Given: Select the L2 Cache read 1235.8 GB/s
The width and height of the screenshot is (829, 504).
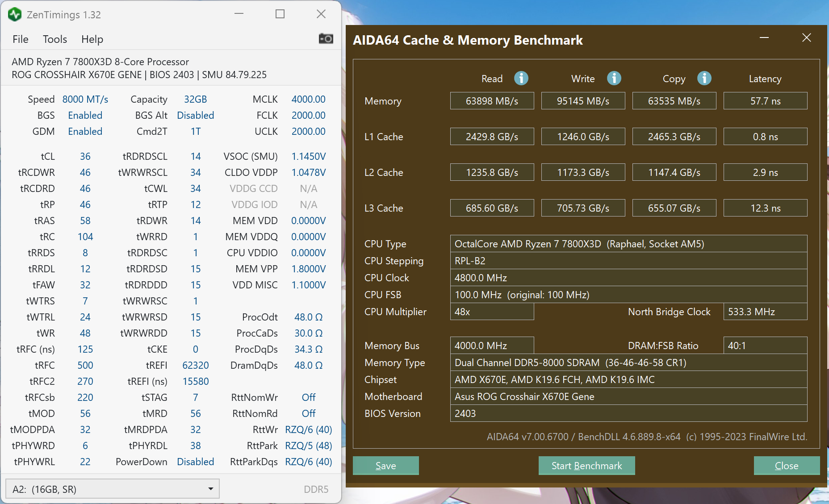Looking at the screenshot, I should point(492,172).
